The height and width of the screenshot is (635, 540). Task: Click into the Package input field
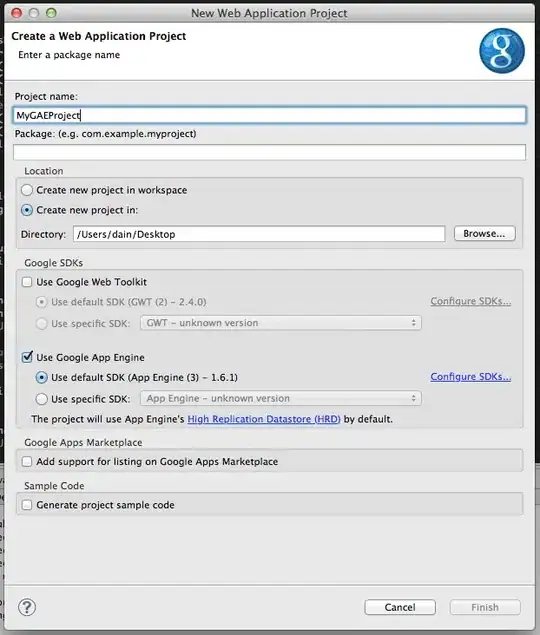click(x=269, y=152)
